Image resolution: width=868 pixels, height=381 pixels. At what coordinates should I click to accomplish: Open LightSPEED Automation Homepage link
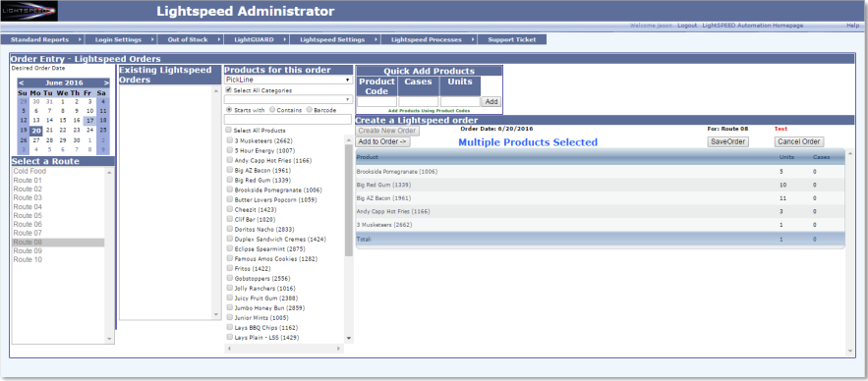coord(752,26)
